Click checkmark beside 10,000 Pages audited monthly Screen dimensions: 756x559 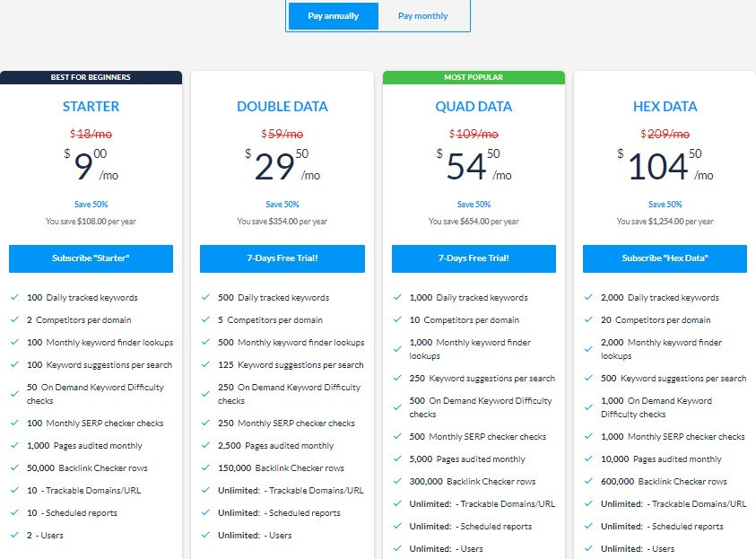click(588, 459)
